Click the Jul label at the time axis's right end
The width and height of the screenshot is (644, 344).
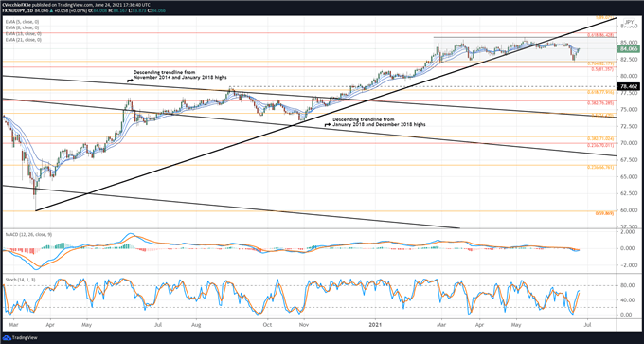click(x=587, y=325)
